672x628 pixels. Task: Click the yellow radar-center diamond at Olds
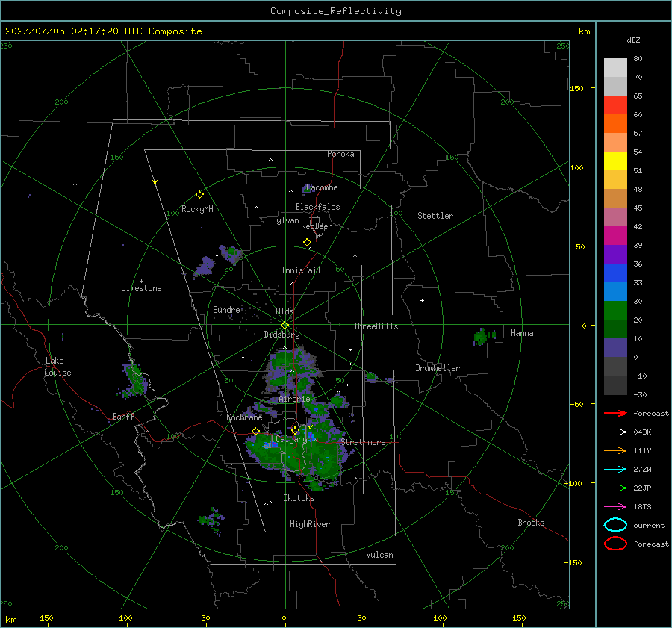tap(284, 326)
